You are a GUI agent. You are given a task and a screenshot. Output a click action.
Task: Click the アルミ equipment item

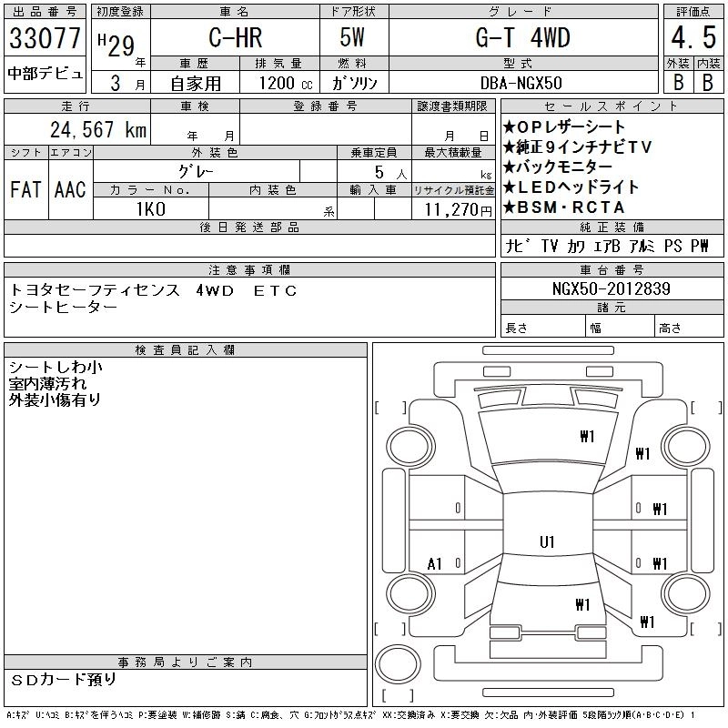[642, 246]
